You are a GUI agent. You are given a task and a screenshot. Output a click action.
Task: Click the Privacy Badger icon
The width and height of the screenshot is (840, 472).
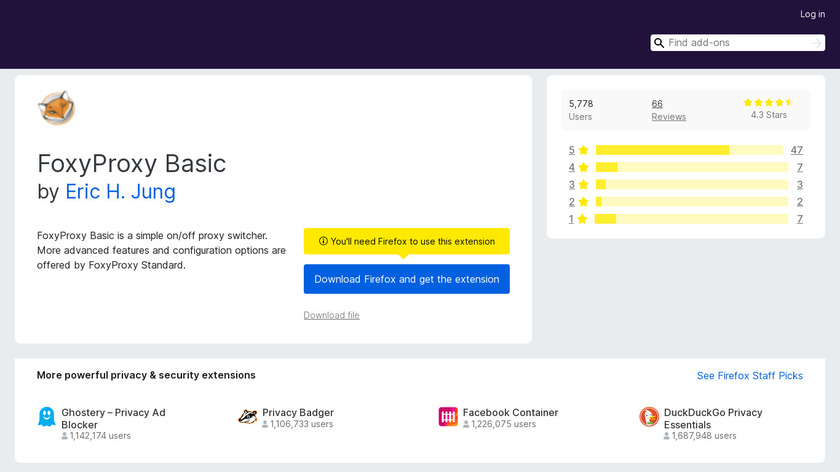248,417
